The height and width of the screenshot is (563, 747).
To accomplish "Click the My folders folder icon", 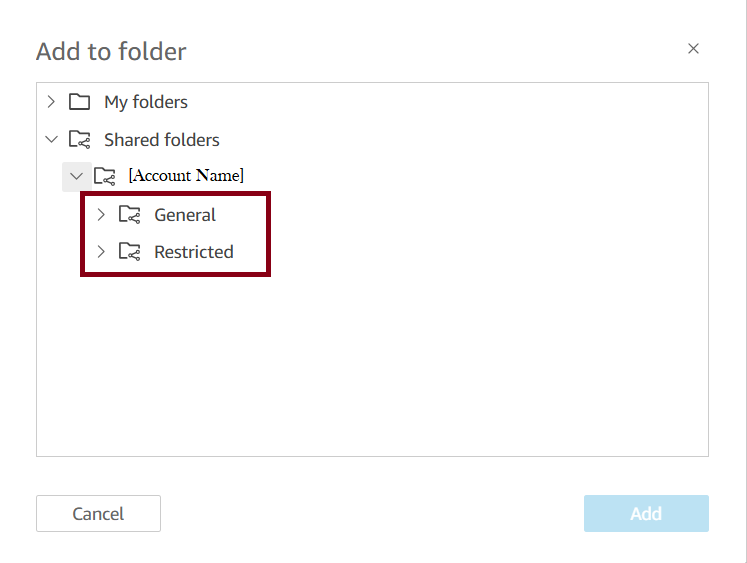I will (x=79, y=102).
